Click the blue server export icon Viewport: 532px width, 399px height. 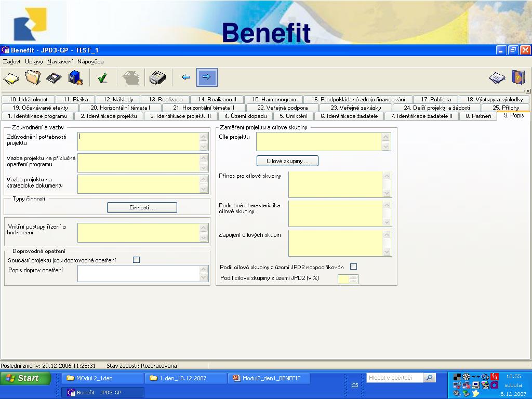tap(75, 78)
